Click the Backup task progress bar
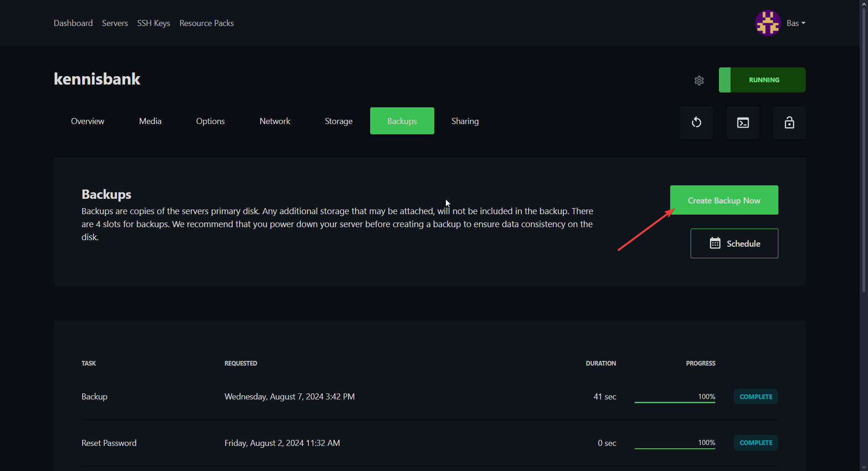 (674, 402)
